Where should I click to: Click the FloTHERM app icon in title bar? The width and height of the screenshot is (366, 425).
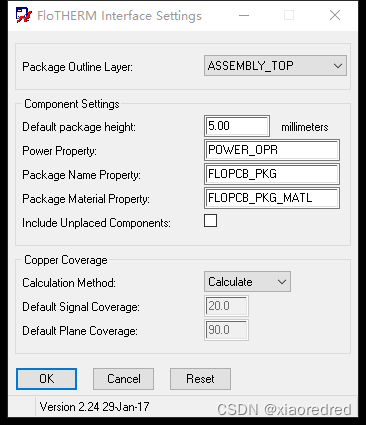click(24, 15)
